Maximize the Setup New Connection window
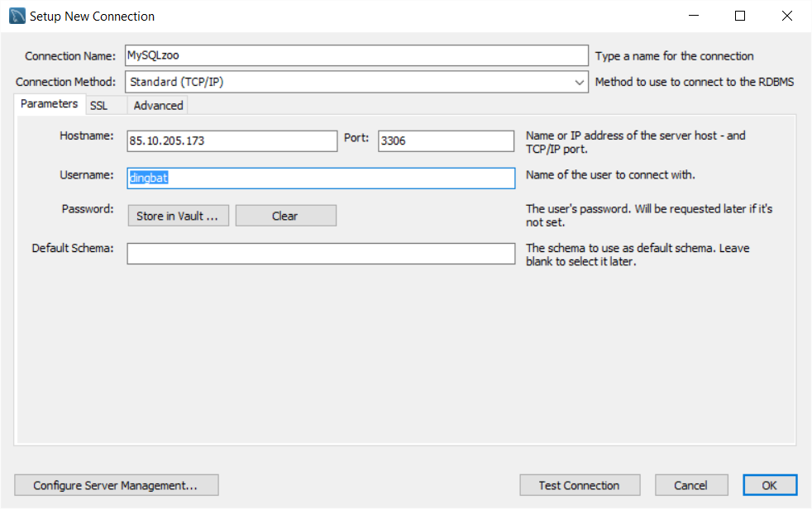Screen dimensions: 812x509 pyautogui.click(x=740, y=16)
